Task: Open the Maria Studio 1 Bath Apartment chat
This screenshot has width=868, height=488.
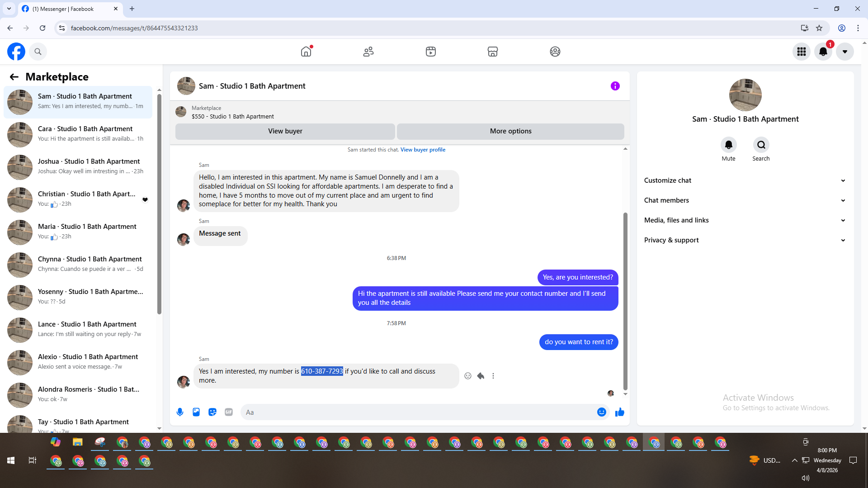Action: click(x=78, y=232)
